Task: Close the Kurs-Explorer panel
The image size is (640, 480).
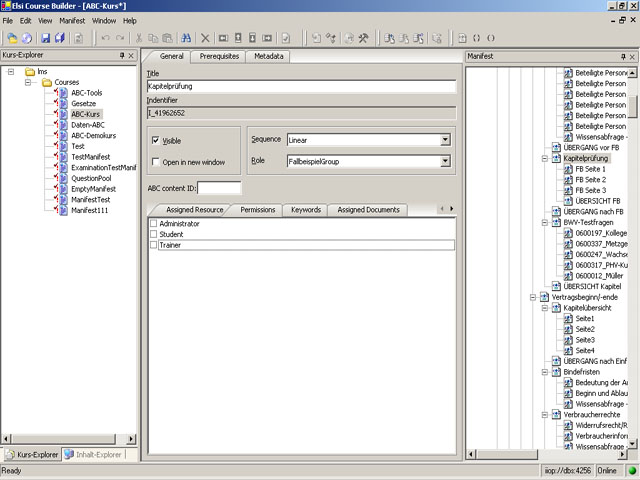Action: click(131, 56)
